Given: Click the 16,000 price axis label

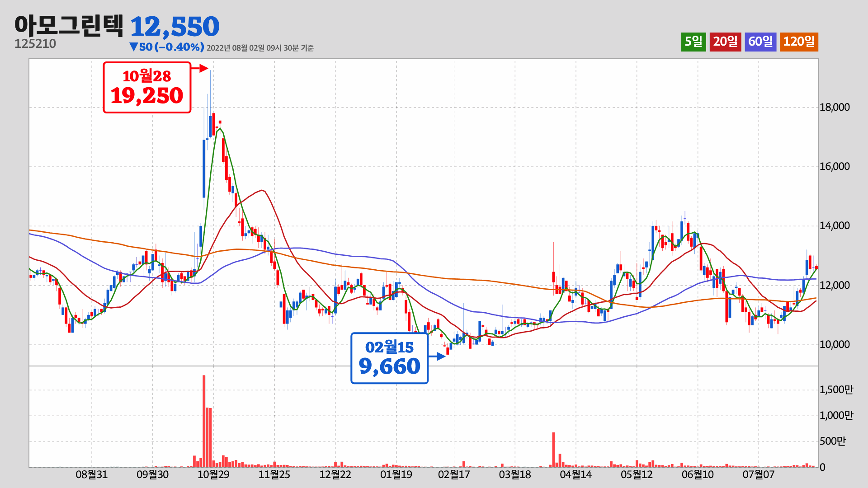Looking at the screenshot, I should (835, 166).
